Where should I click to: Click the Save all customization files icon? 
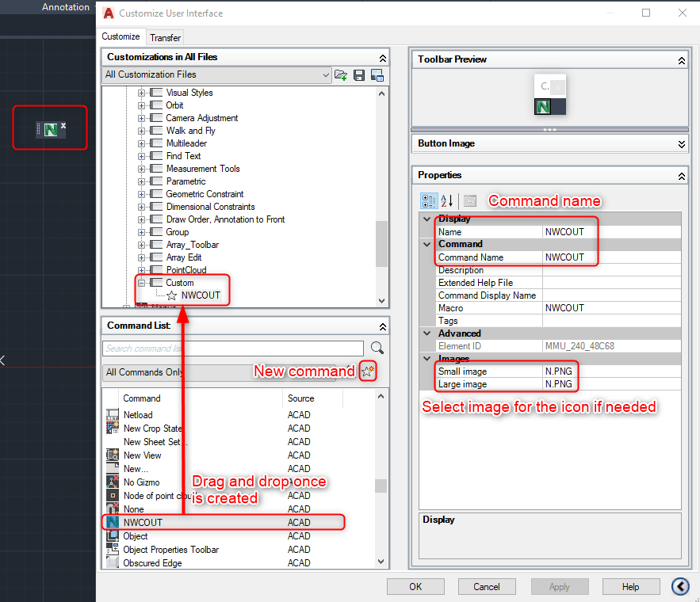359,74
